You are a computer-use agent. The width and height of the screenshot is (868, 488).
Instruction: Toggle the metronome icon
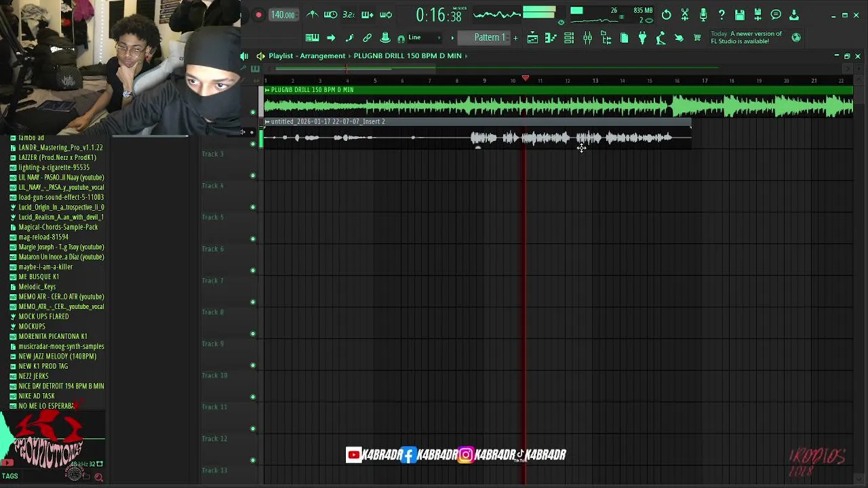(312, 15)
